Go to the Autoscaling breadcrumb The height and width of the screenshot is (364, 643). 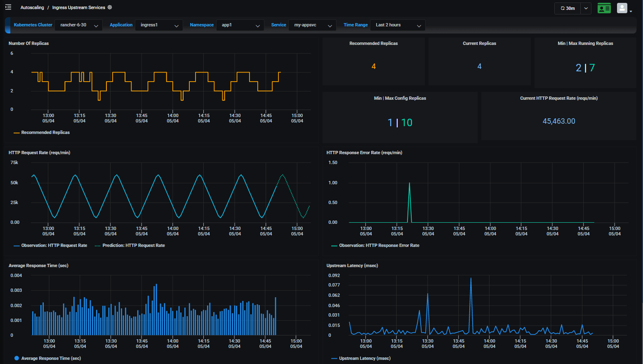pyautogui.click(x=32, y=7)
